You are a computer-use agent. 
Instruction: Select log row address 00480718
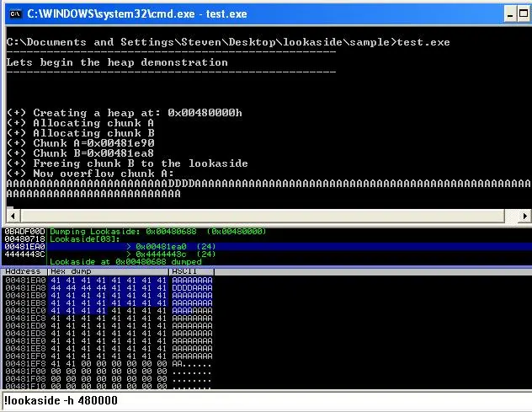[24, 239]
